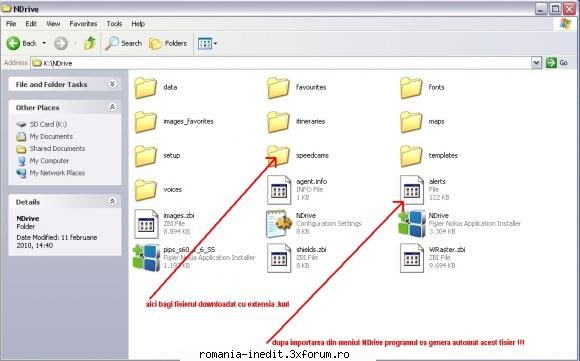
Task: Select the alerts file icon
Action: (x=412, y=190)
